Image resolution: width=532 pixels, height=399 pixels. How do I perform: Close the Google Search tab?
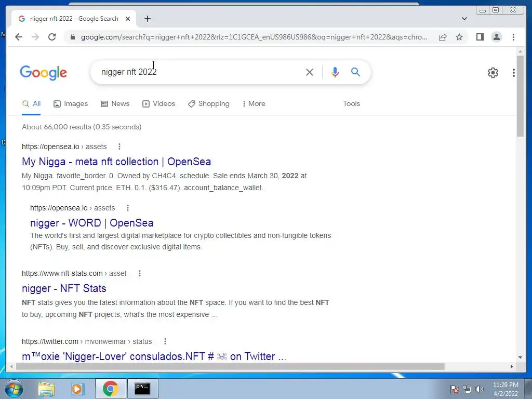128,19
